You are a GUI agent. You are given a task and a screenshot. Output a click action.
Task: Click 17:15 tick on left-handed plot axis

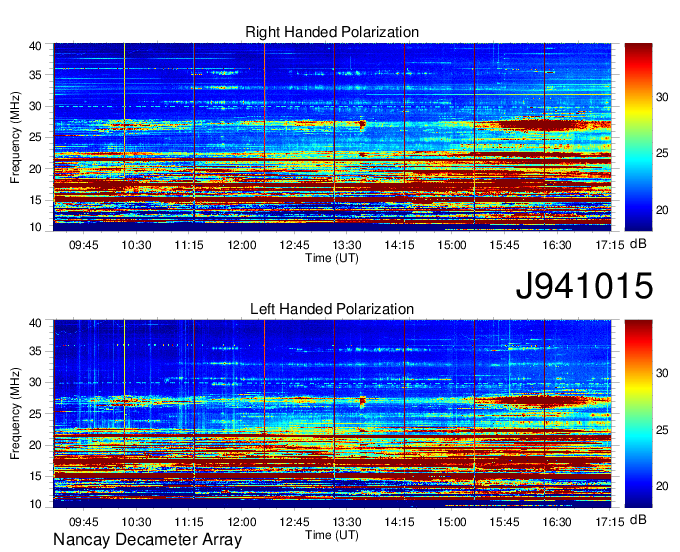[x=610, y=522]
